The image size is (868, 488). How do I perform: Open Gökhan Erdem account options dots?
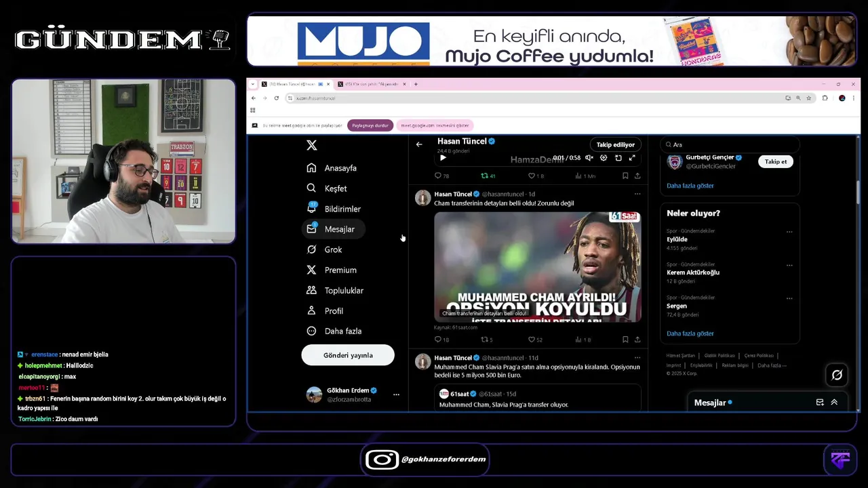tap(396, 394)
